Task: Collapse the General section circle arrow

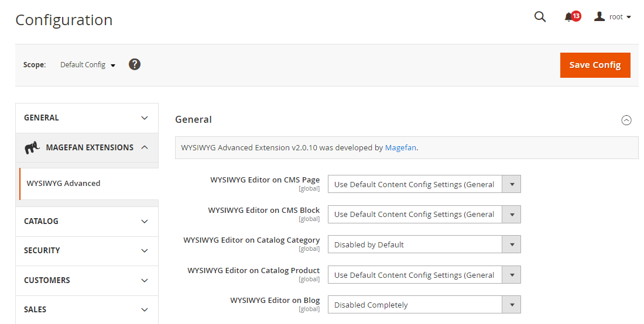Action: pyautogui.click(x=626, y=120)
